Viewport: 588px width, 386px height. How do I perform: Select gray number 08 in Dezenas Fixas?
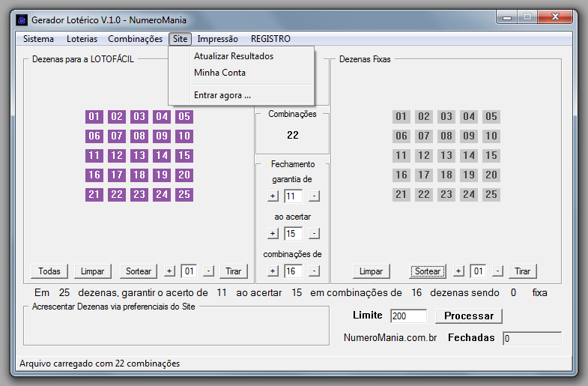pyautogui.click(x=446, y=136)
